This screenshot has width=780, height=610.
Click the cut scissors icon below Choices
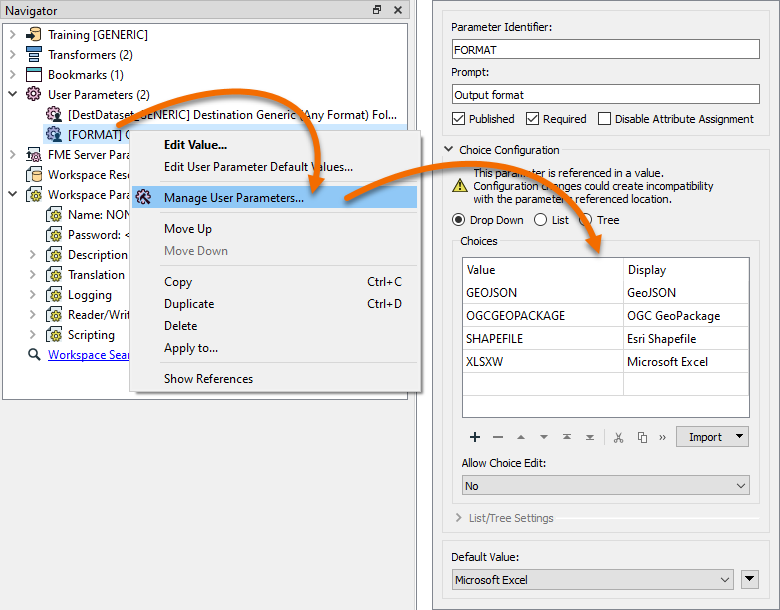point(618,437)
